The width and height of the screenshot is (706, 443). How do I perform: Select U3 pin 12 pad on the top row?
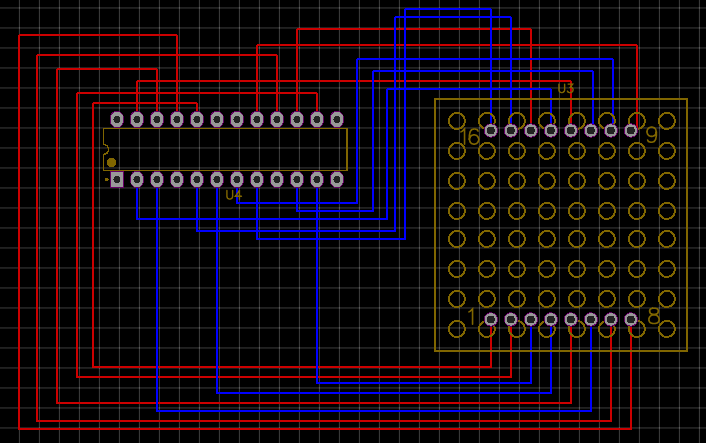click(x=571, y=131)
